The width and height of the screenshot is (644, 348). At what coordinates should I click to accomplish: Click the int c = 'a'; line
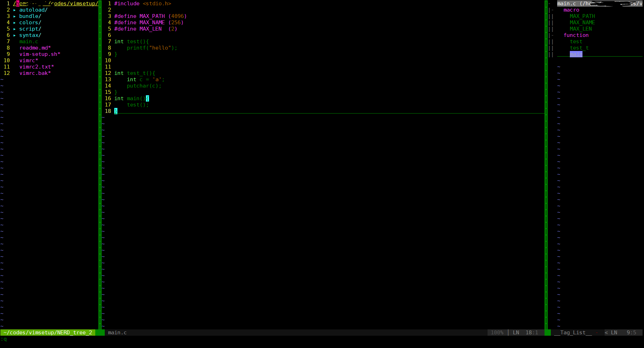[x=146, y=79]
